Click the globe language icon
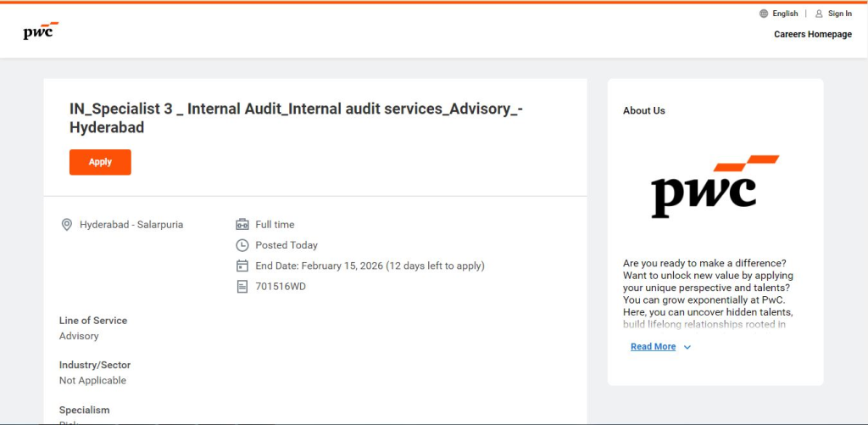Viewport: 868px width, 425px height. [764, 14]
